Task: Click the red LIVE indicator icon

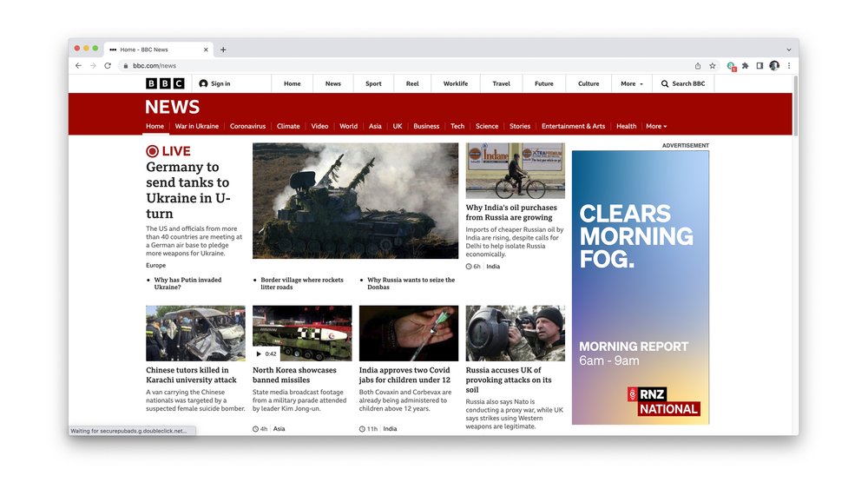Action: point(152,150)
